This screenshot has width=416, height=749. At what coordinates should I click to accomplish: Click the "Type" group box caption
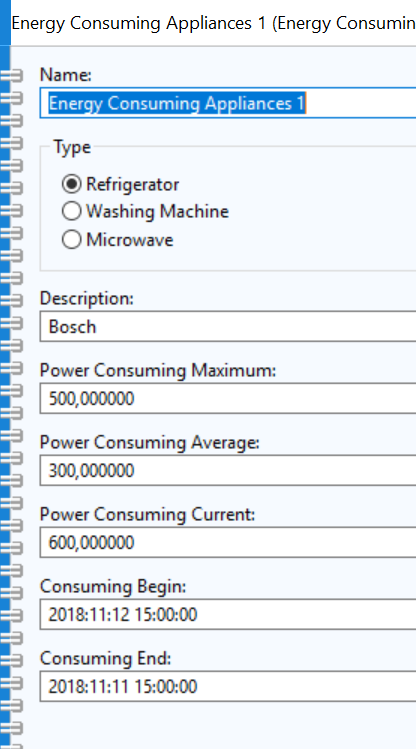click(x=72, y=147)
